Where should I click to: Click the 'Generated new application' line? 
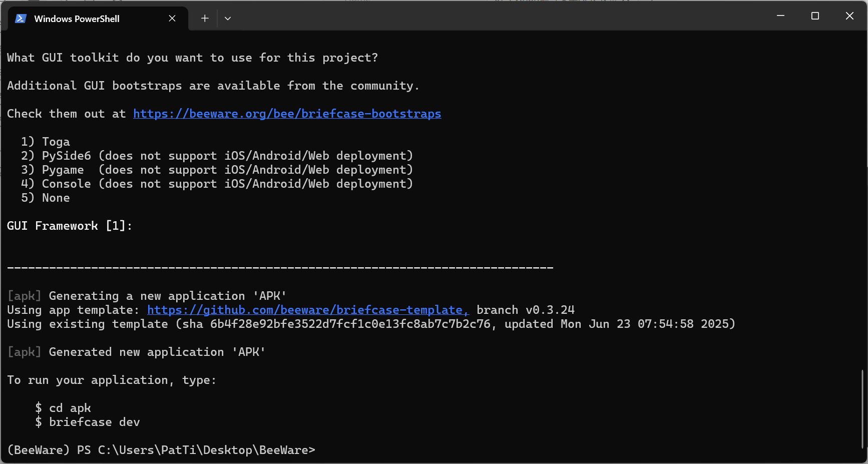pos(136,352)
